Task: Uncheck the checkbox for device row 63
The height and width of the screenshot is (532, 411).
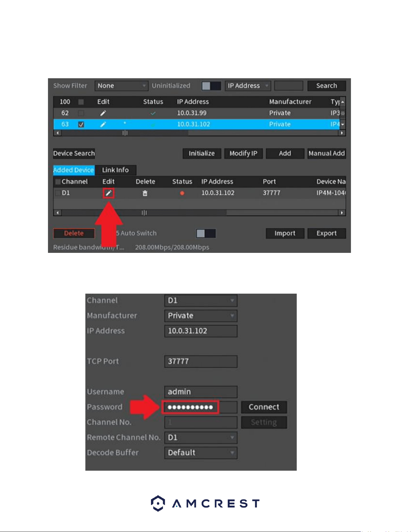Action: pos(81,124)
